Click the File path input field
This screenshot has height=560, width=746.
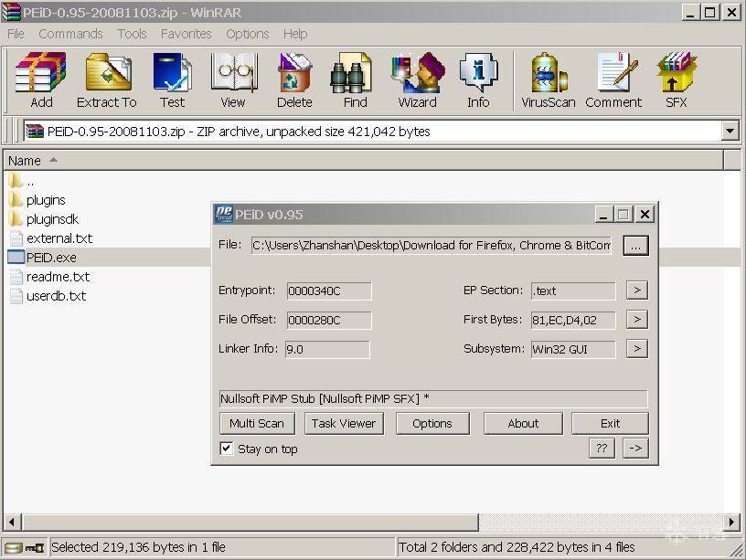(x=432, y=246)
